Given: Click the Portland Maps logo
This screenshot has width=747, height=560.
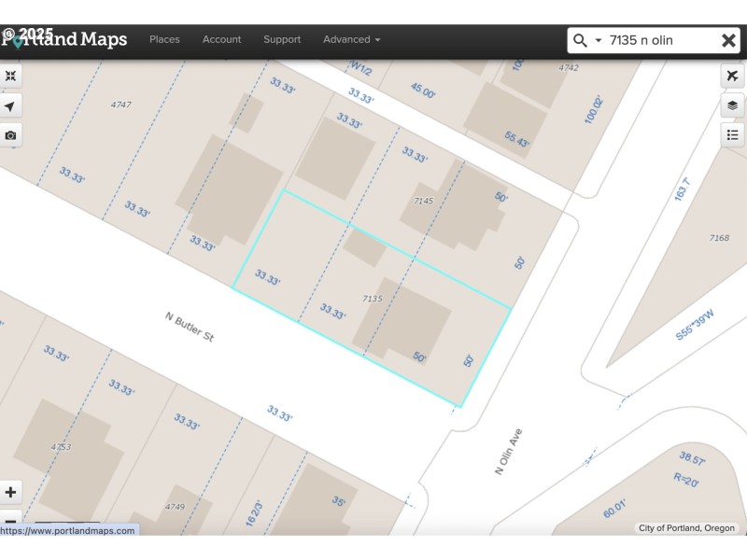Looking at the screenshot, I should coord(63,39).
